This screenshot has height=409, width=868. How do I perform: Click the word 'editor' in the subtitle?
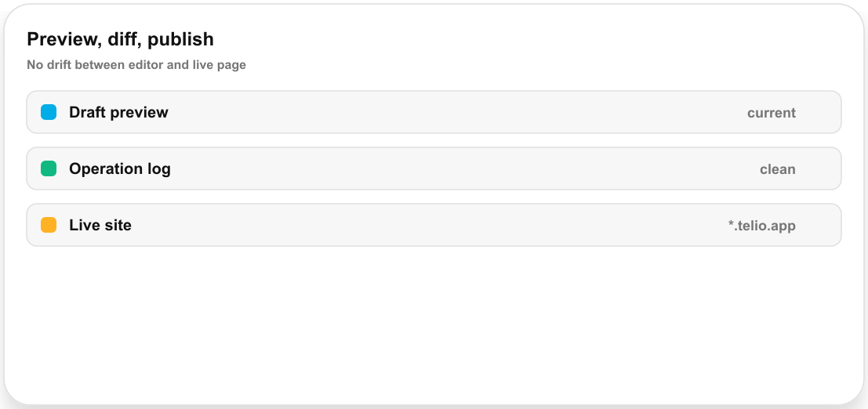click(x=146, y=65)
